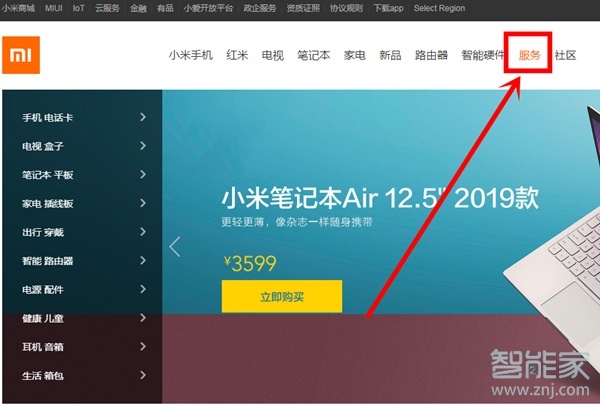Click the orange Mi logo
600x409 pixels.
[21, 55]
